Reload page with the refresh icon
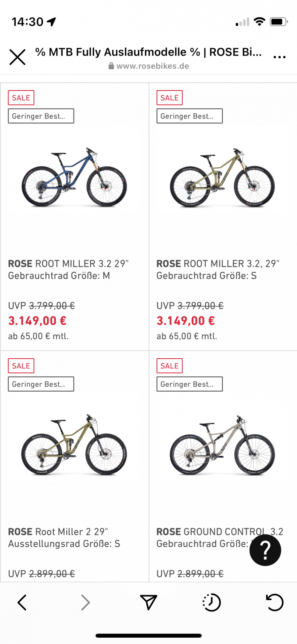Screen dimensions: 297x644 click(275, 602)
